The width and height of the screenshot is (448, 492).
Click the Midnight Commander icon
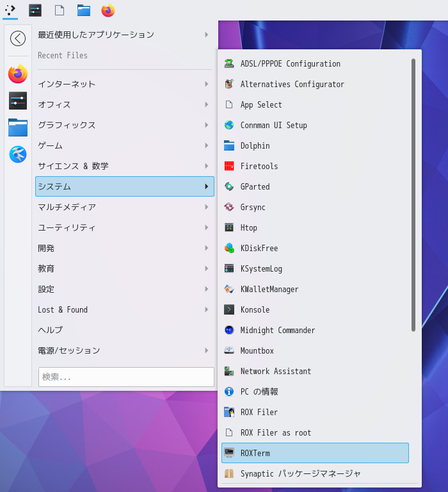[229, 330]
